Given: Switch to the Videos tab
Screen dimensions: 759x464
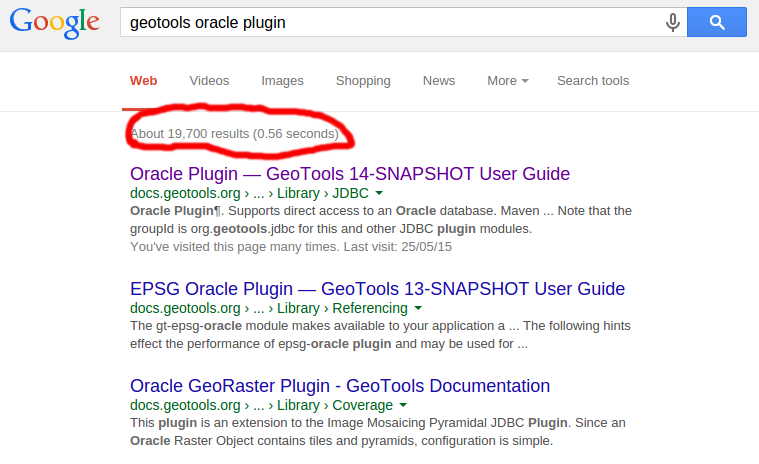Looking at the screenshot, I should (209, 81).
